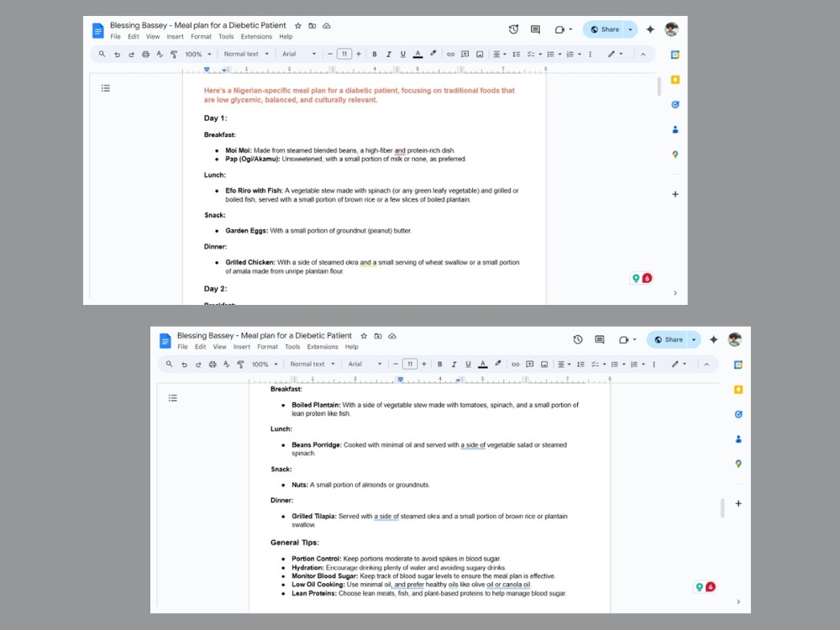Open Format menu in bottom window
Image resolution: width=840 pixels, height=630 pixels.
click(x=267, y=347)
